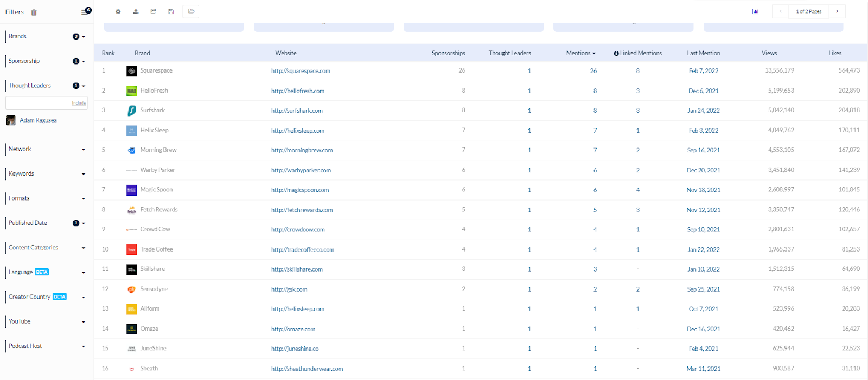Image resolution: width=868 pixels, height=380 pixels.
Task: Select the Warby Parker brand name
Action: 157,170
